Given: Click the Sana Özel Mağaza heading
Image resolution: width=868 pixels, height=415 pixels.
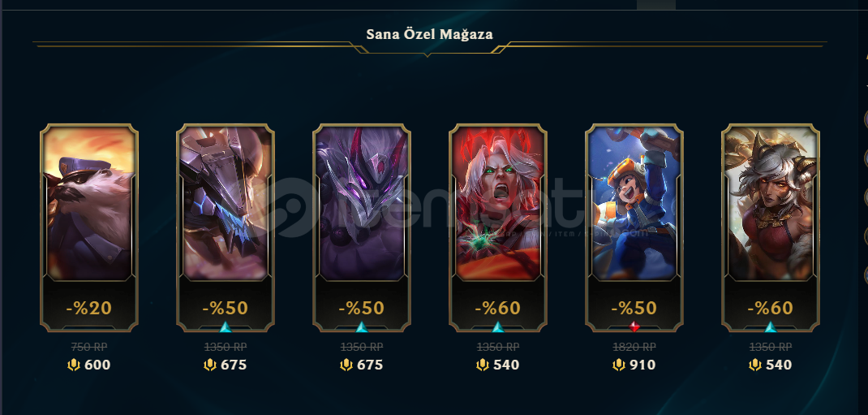Looking at the screenshot, I should pyautogui.click(x=430, y=34).
